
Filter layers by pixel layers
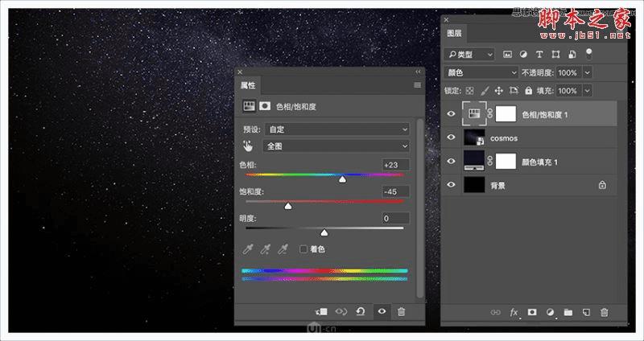pyautogui.click(x=508, y=54)
